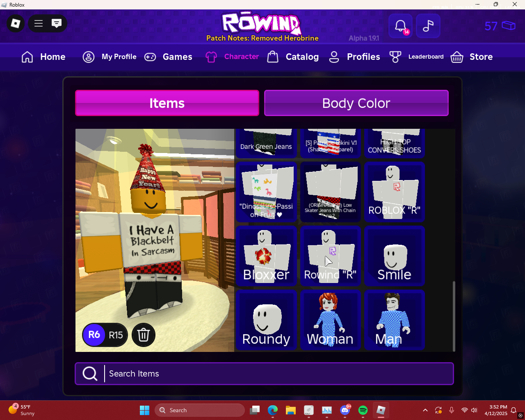Screen dimensions: 525x420
Task: Open the performance graph app on taskbar
Action: pyautogui.click(x=327, y=410)
